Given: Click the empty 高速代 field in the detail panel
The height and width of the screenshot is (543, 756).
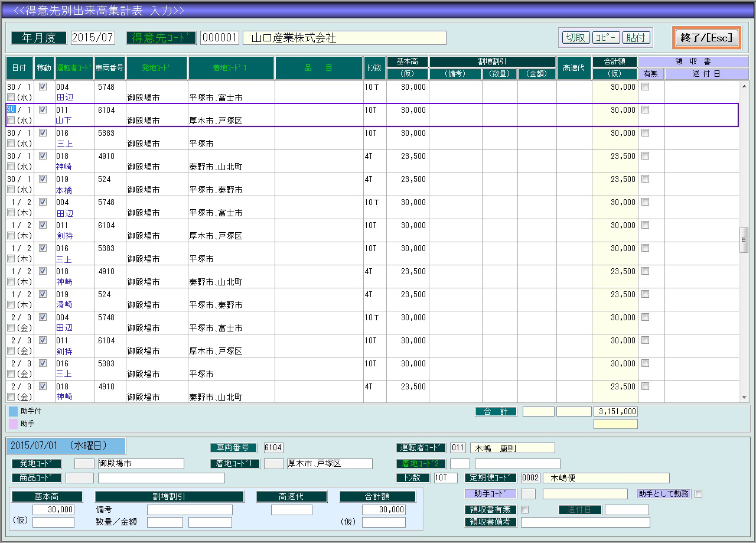Looking at the screenshot, I should point(292,509).
